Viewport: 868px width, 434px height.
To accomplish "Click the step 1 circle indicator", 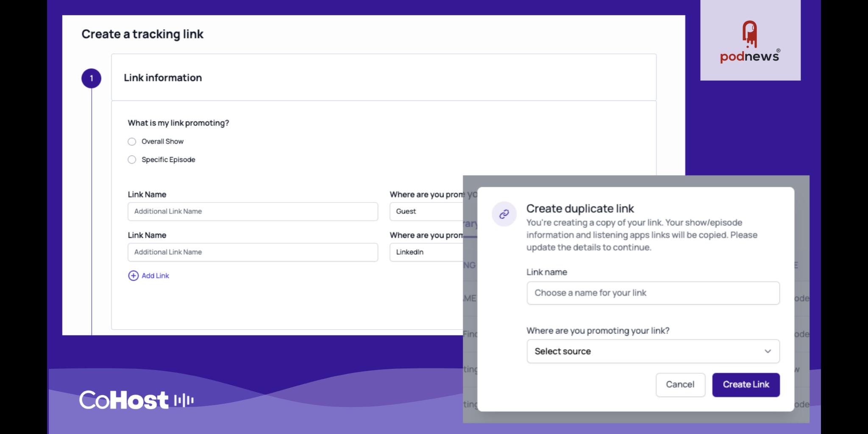I will click(91, 78).
